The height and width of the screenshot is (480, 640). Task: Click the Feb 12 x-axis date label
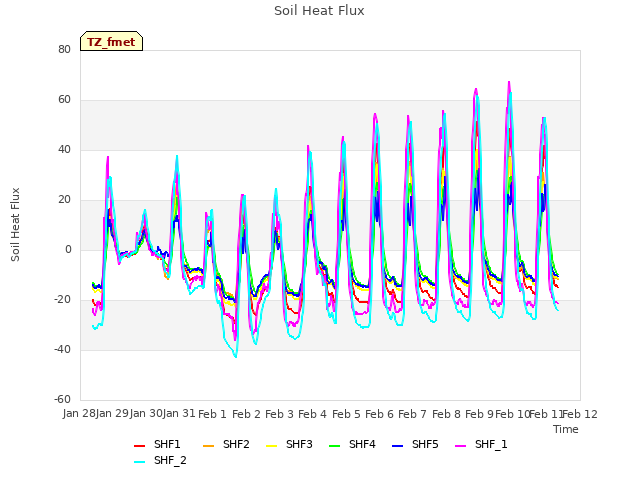580,414
